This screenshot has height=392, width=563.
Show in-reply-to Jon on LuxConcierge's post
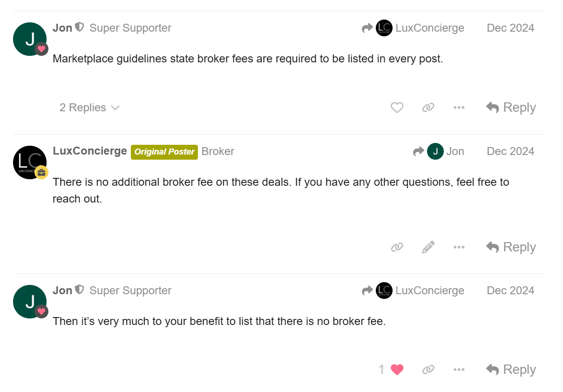click(439, 151)
